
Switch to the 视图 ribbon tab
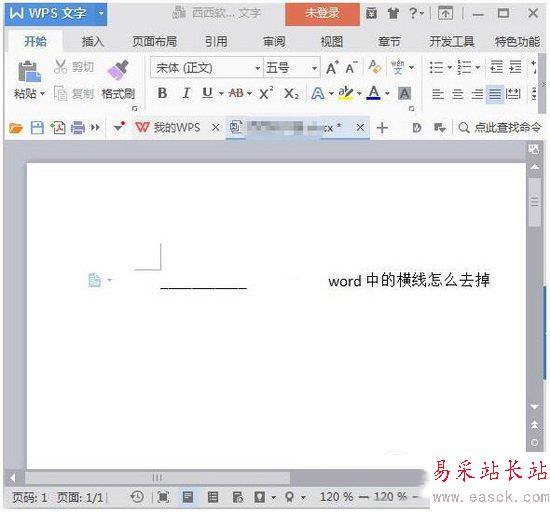pyautogui.click(x=331, y=42)
